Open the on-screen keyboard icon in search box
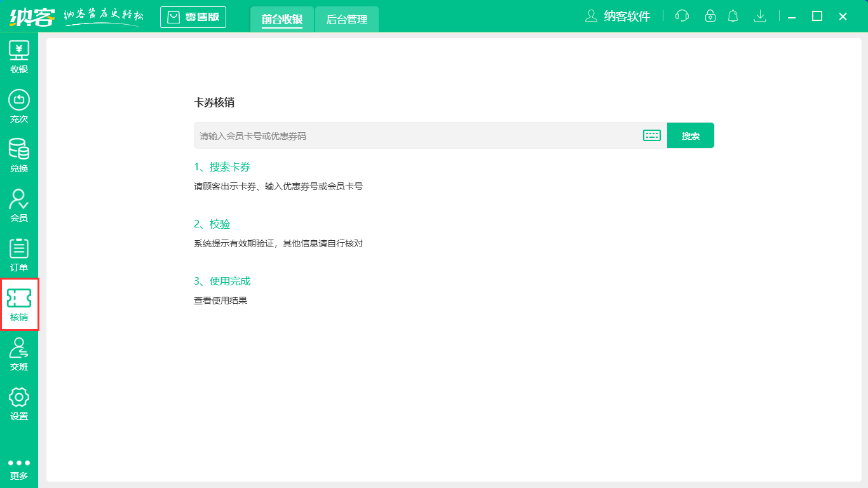The height and width of the screenshot is (488, 868). click(x=651, y=135)
